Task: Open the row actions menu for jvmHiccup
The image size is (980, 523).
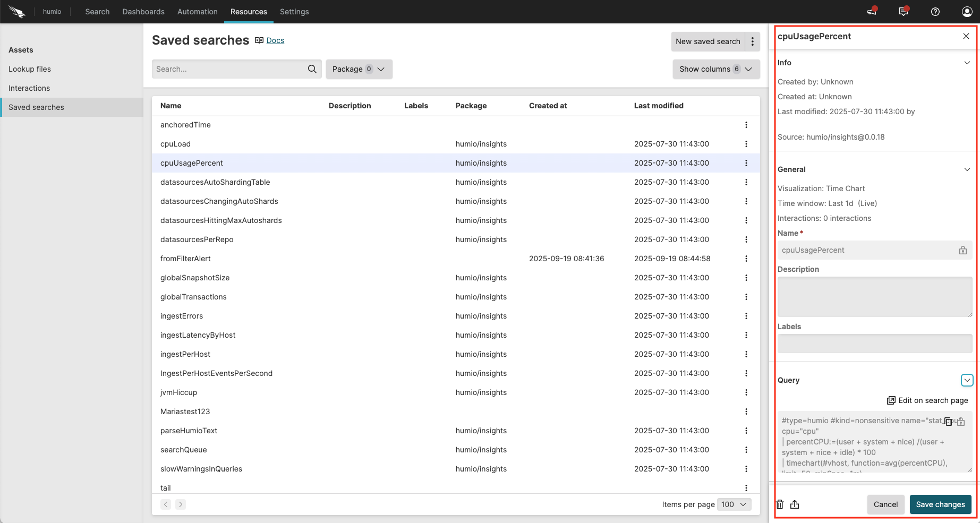Action: [746, 392]
